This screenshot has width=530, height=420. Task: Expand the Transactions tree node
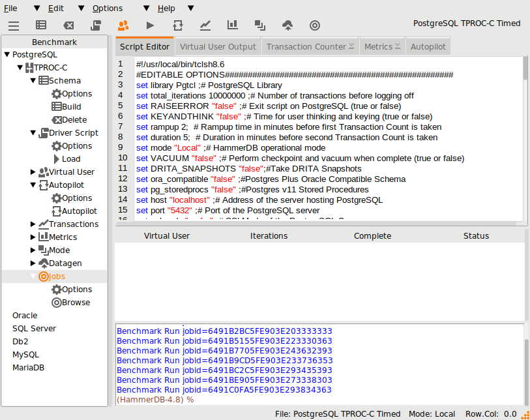(33, 224)
